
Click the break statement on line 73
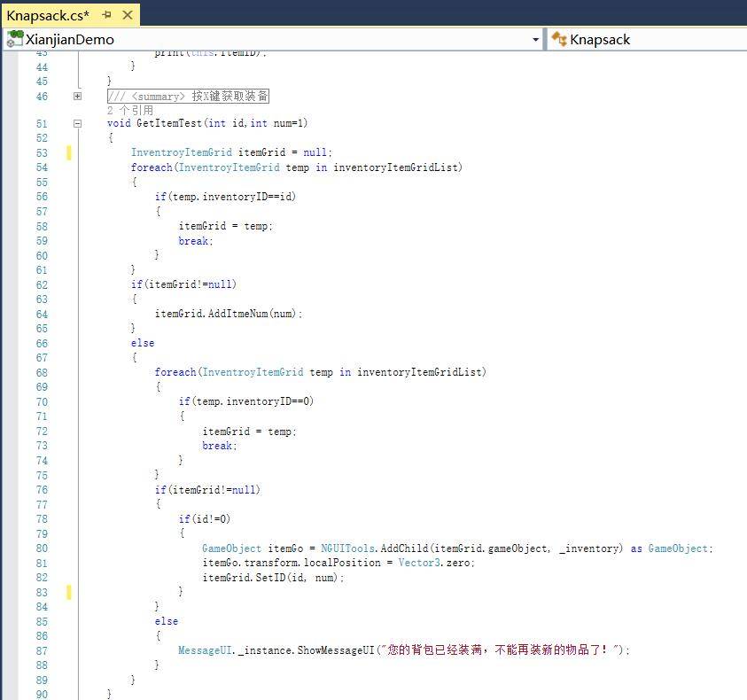pos(219,446)
